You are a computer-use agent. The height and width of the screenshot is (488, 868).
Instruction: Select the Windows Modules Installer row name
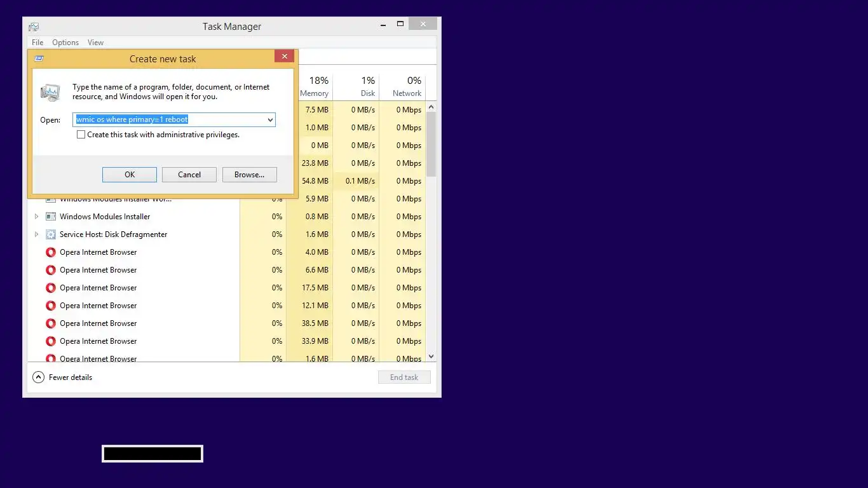point(105,217)
